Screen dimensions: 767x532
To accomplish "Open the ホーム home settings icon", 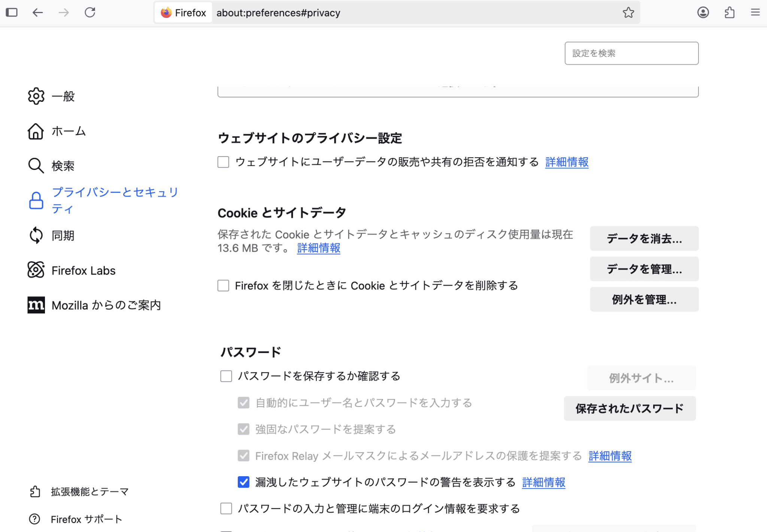I will point(36,131).
